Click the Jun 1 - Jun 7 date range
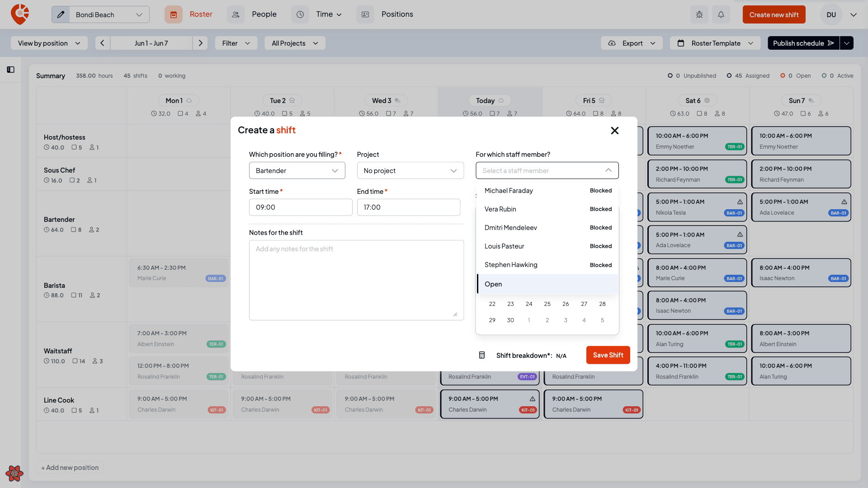The image size is (868, 488). click(x=151, y=43)
